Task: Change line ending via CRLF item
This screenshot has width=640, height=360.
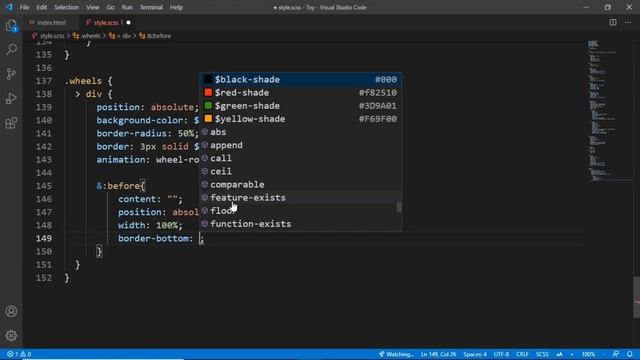Action: [x=522, y=354]
